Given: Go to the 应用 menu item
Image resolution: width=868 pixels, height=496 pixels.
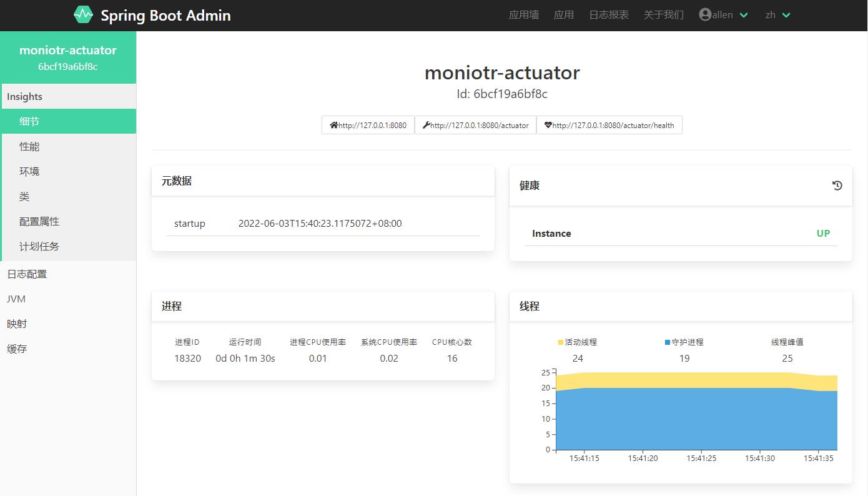Looking at the screenshot, I should click(564, 15).
